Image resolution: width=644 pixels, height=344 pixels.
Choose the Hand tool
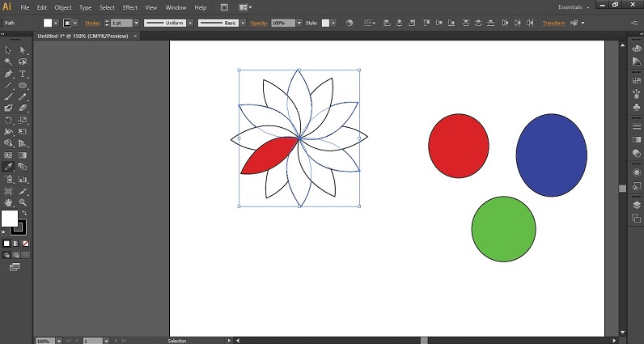click(8, 202)
